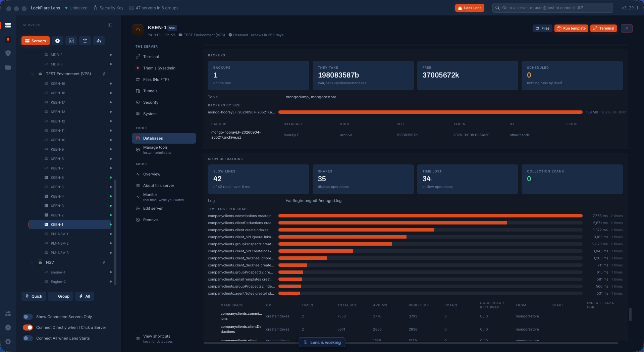
Task: Click the Servers tab button
Action: tap(36, 41)
